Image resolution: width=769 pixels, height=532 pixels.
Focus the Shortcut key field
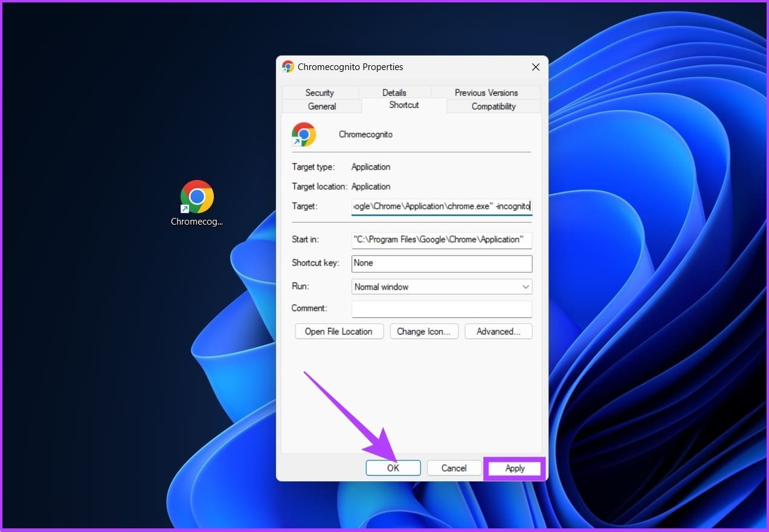tap(442, 263)
